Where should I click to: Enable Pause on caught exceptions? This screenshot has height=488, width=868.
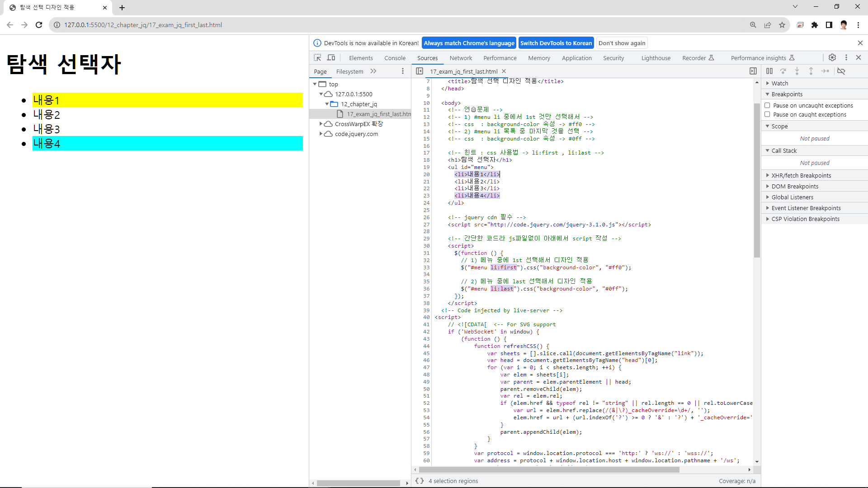[767, 114]
